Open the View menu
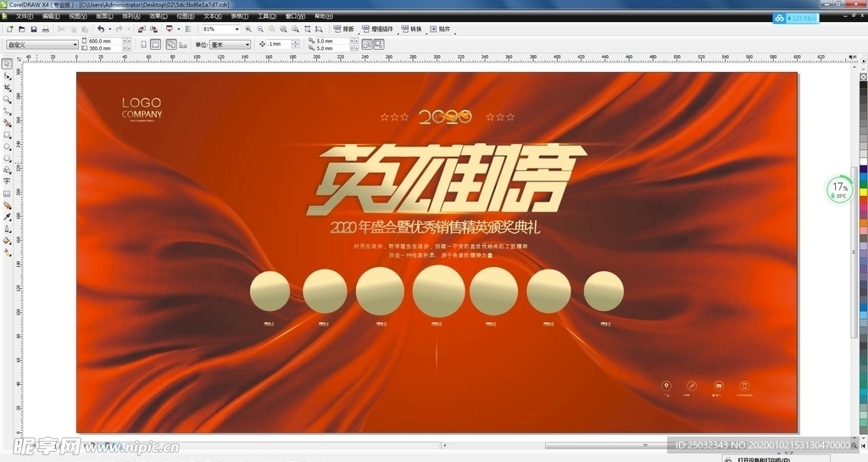Viewport: 868px width, 462px height. click(77, 17)
